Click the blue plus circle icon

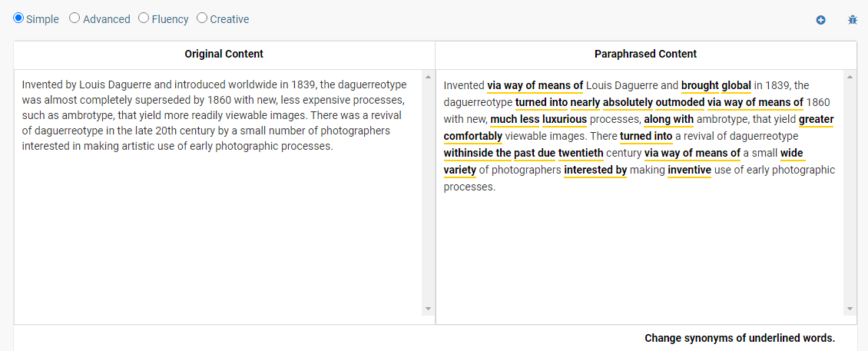(x=820, y=20)
